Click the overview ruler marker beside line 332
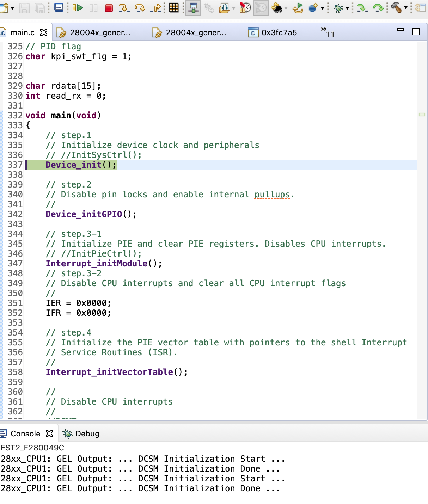This screenshot has height=504, width=428. tap(422, 115)
